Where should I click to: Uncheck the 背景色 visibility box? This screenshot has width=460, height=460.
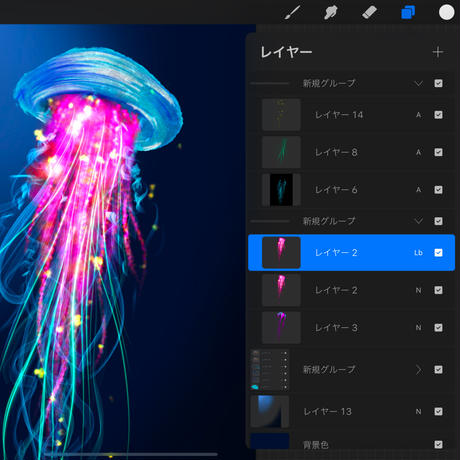click(438, 444)
